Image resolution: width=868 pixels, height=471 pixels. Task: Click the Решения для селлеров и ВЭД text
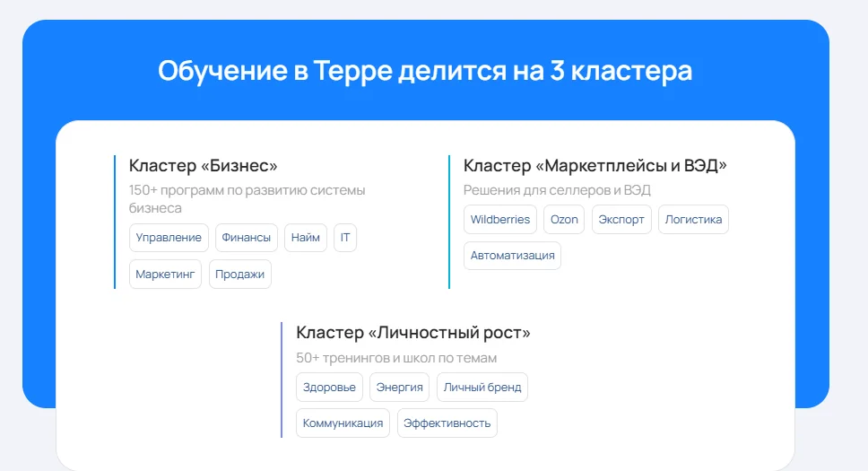557,190
